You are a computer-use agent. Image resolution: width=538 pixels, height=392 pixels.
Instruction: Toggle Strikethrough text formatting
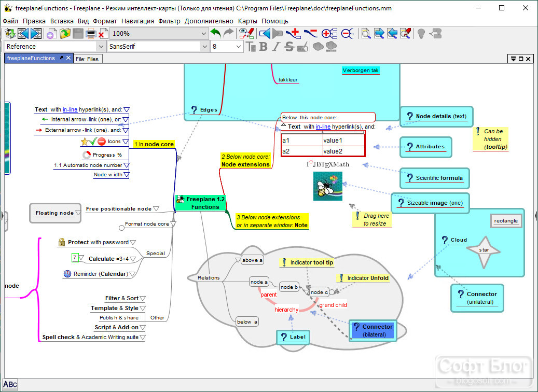(289, 46)
